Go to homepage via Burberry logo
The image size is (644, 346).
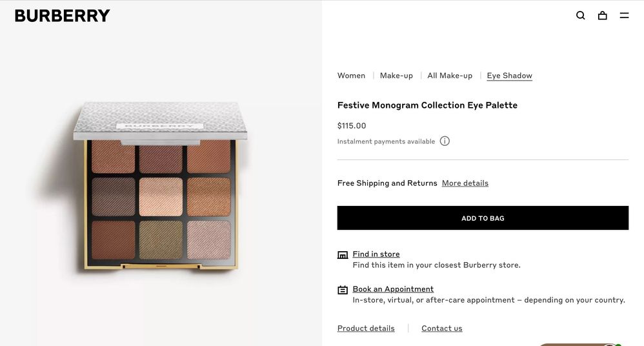click(x=63, y=15)
